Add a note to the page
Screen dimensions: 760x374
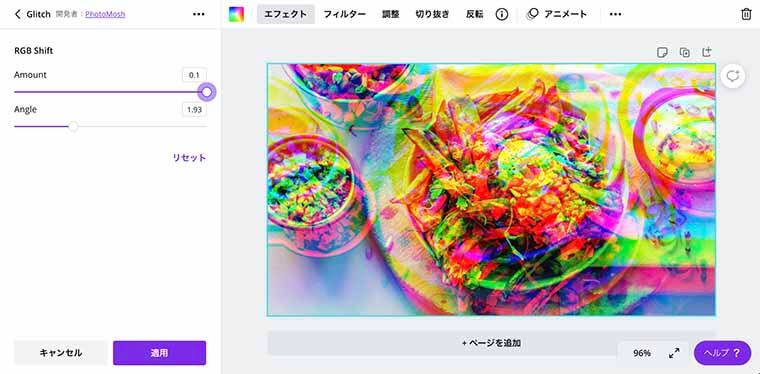coord(662,52)
